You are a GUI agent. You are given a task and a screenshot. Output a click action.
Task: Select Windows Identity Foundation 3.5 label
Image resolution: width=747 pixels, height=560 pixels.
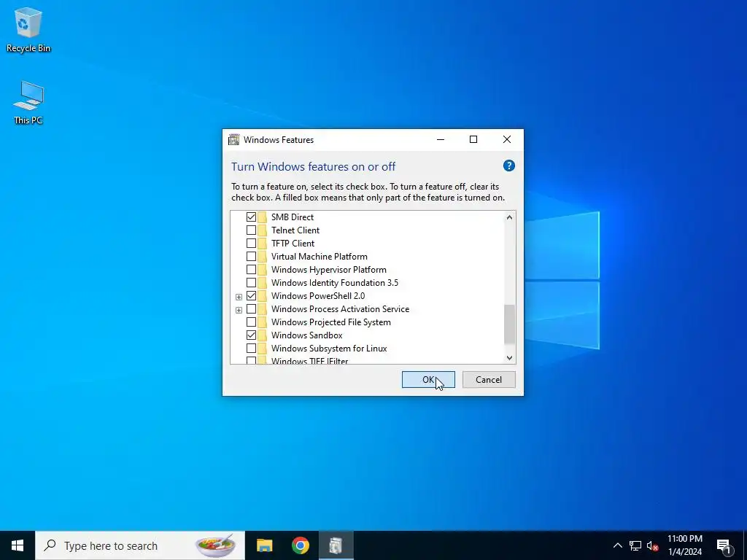(x=335, y=283)
